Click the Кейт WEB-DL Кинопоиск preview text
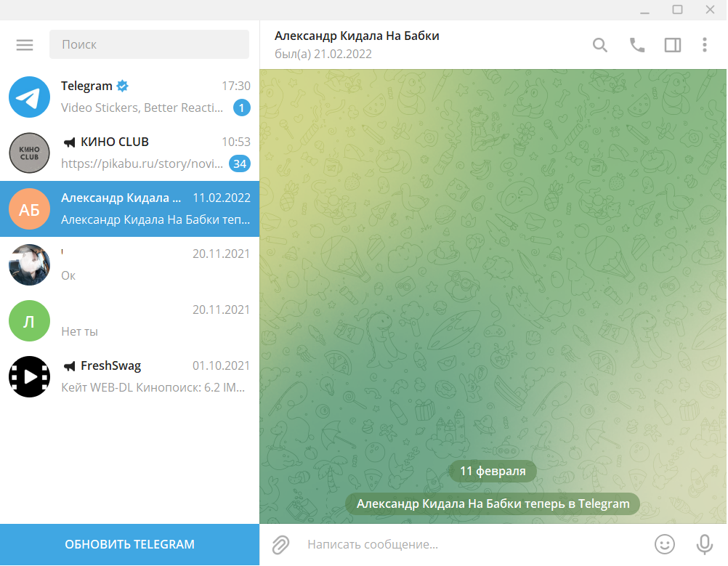 click(x=153, y=387)
